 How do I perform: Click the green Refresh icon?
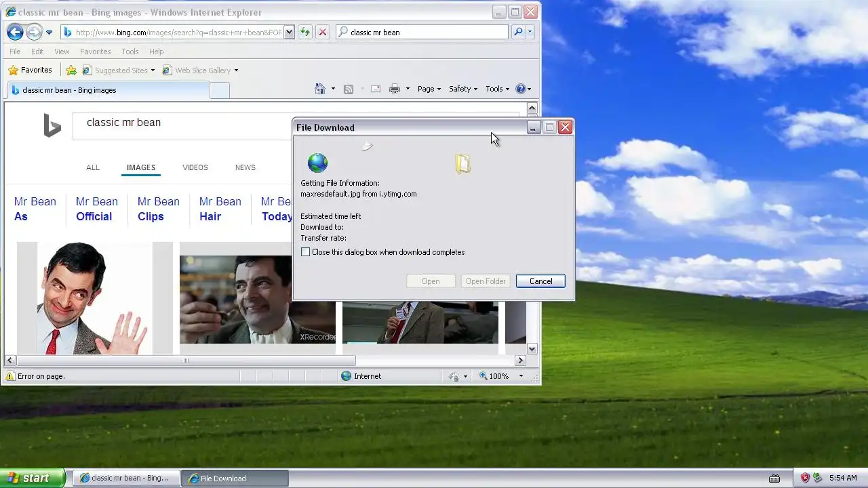[305, 32]
